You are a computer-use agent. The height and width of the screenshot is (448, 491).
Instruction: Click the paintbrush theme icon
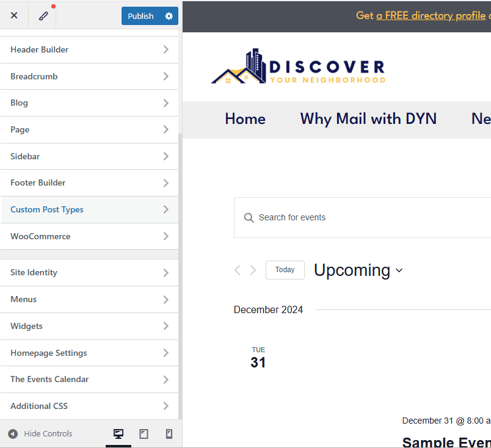coord(43,16)
